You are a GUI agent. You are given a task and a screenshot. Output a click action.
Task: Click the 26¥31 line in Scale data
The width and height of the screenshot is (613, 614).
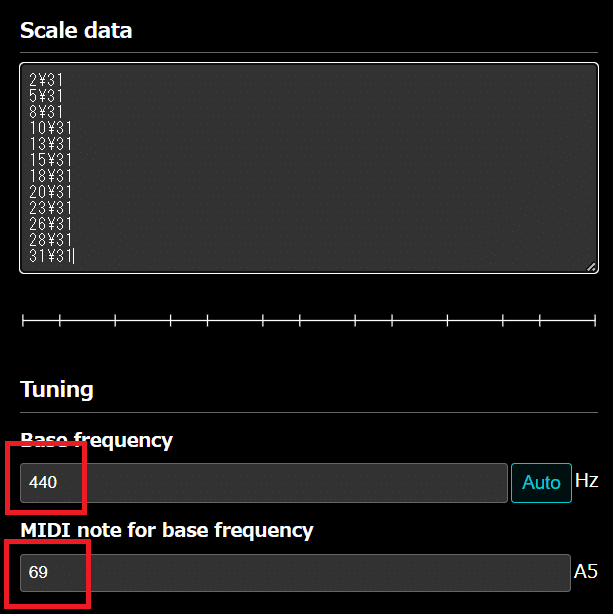click(x=50, y=224)
